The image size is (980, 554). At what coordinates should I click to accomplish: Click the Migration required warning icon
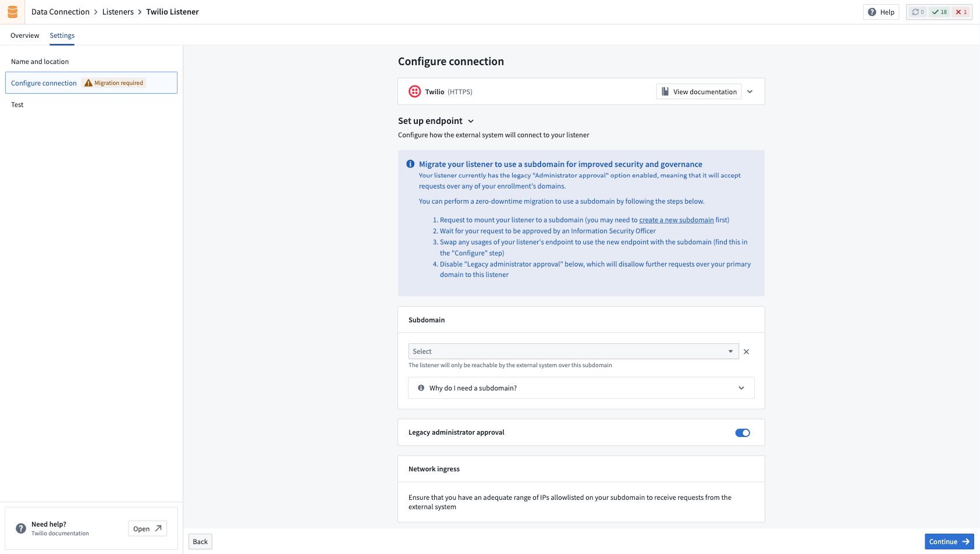click(x=88, y=82)
